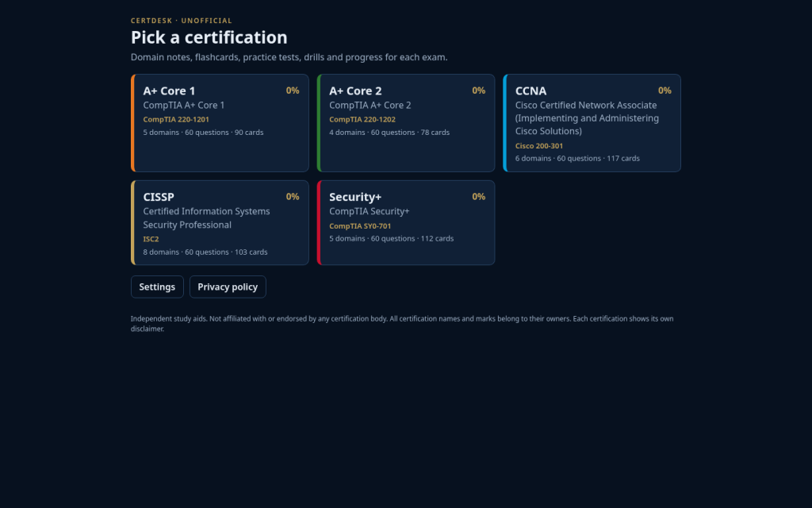812x508 pixels.
Task: Click '8 domains · 60 questions · 103 cards'
Action: pyautogui.click(x=205, y=252)
